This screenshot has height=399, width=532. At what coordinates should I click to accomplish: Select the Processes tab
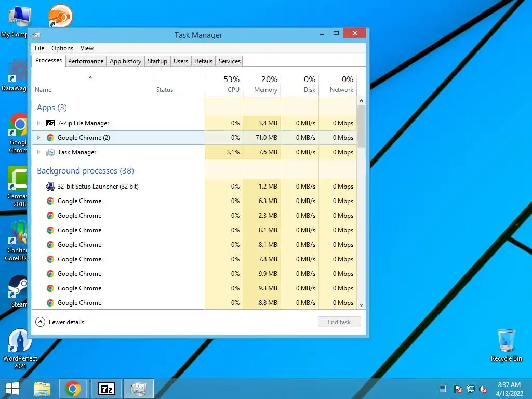(x=48, y=60)
